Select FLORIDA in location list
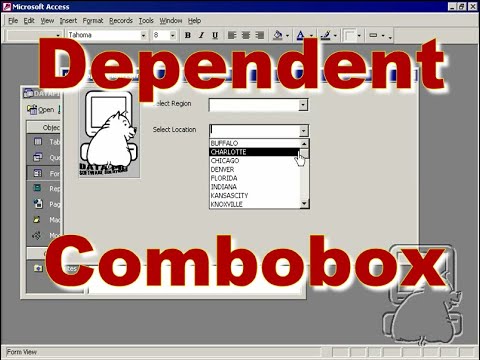The width and height of the screenshot is (480, 360). [255, 178]
